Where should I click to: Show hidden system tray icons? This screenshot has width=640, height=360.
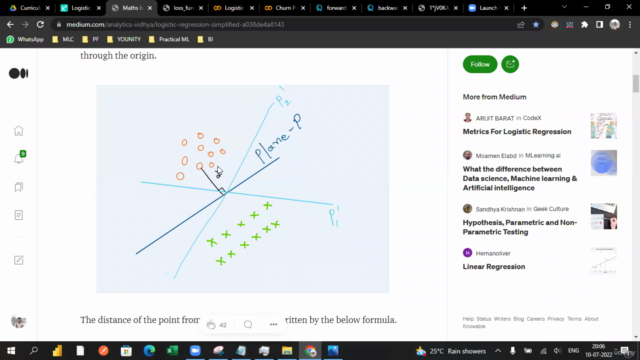pyautogui.click(x=498, y=351)
